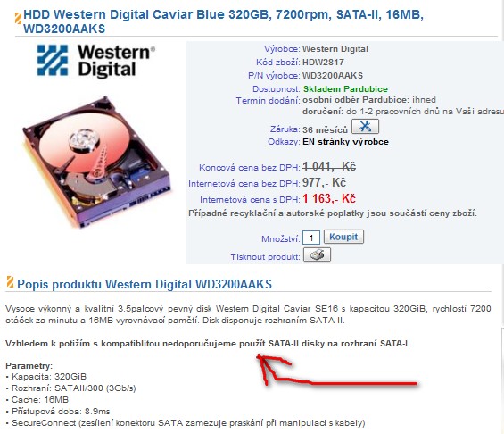Click the bold SATA-II compatibility warning
Viewport: 504px width, 434px height.
coord(208,344)
